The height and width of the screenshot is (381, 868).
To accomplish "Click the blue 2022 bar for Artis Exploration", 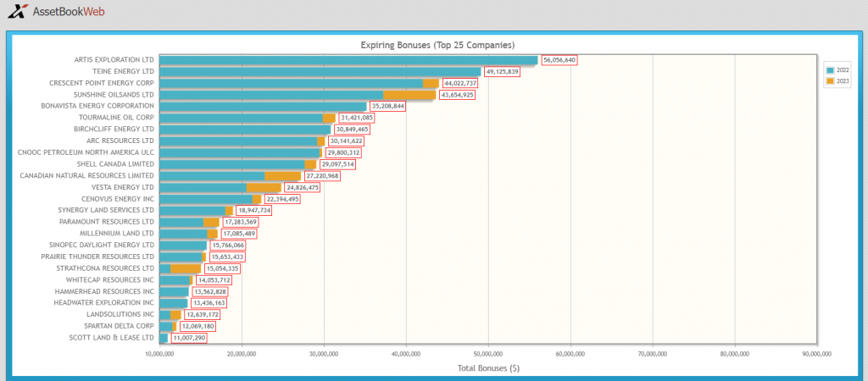I will 348,60.
